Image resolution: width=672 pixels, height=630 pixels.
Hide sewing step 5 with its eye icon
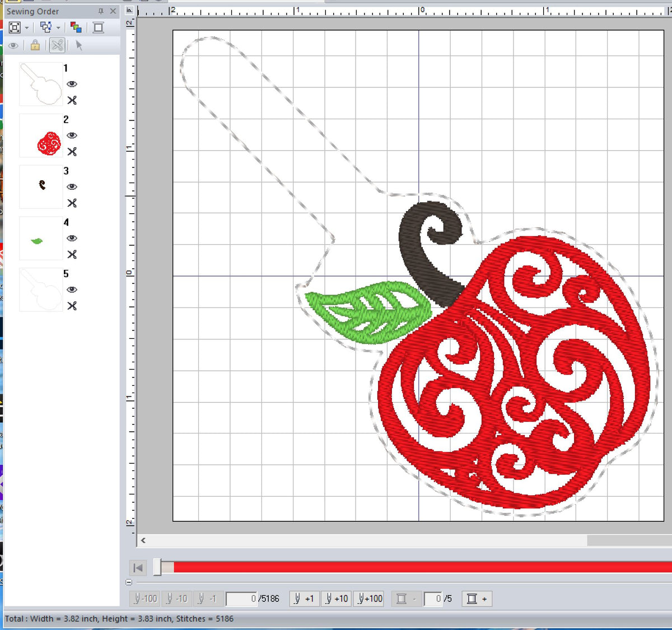(x=72, y=290)
